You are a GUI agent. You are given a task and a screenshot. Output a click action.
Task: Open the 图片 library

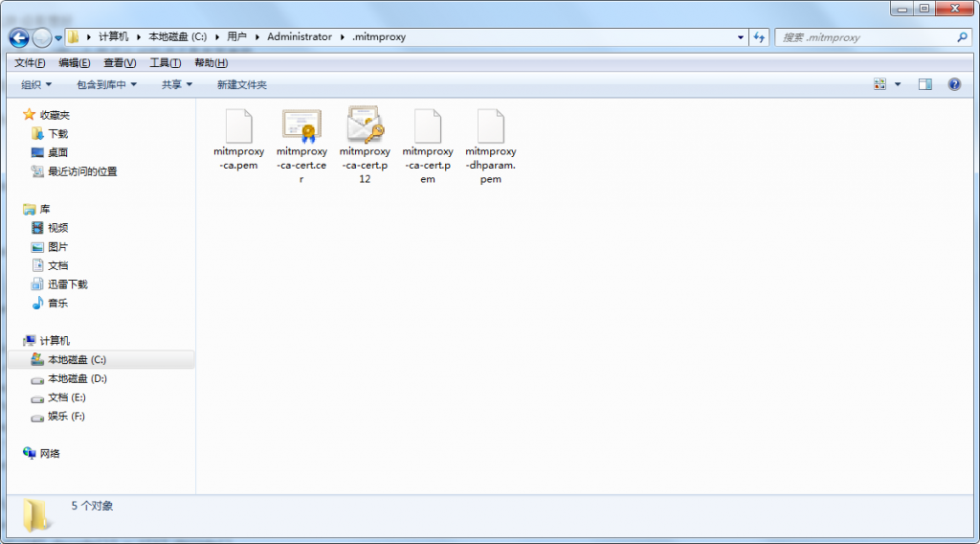[50, 246]
